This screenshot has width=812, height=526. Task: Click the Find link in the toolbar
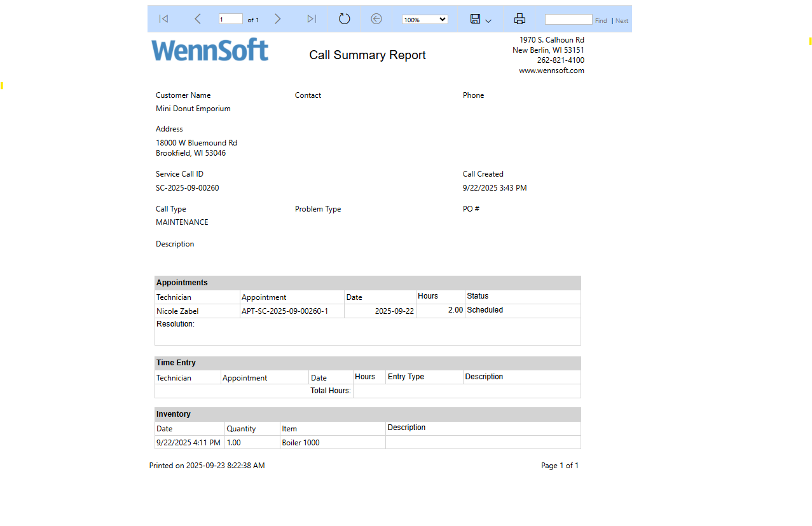point(600,20)
